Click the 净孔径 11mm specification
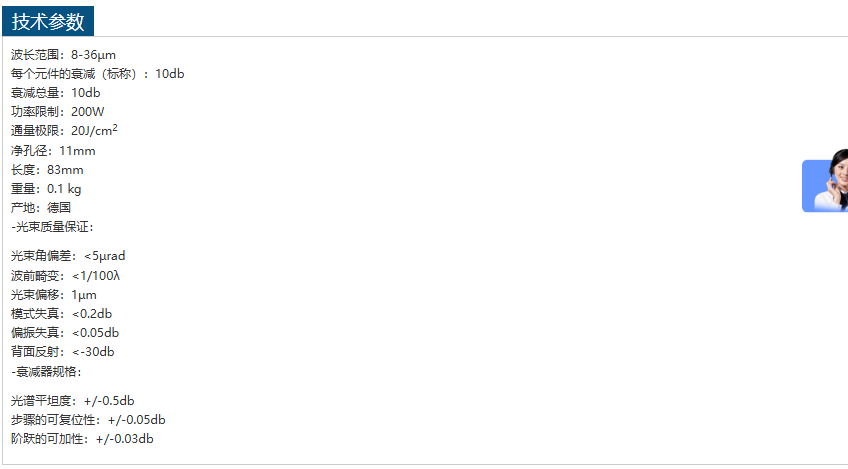 coord(53,151)
